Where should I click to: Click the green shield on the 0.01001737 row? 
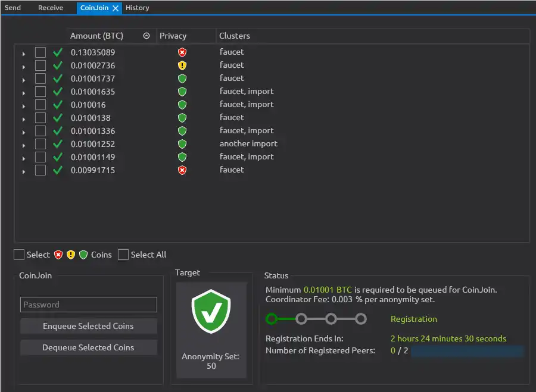click(x=182, y=79)
